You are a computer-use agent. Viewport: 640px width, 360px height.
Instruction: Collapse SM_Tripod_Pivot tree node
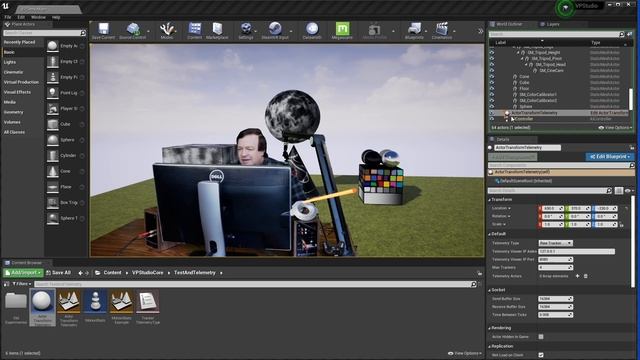(522, 59)
